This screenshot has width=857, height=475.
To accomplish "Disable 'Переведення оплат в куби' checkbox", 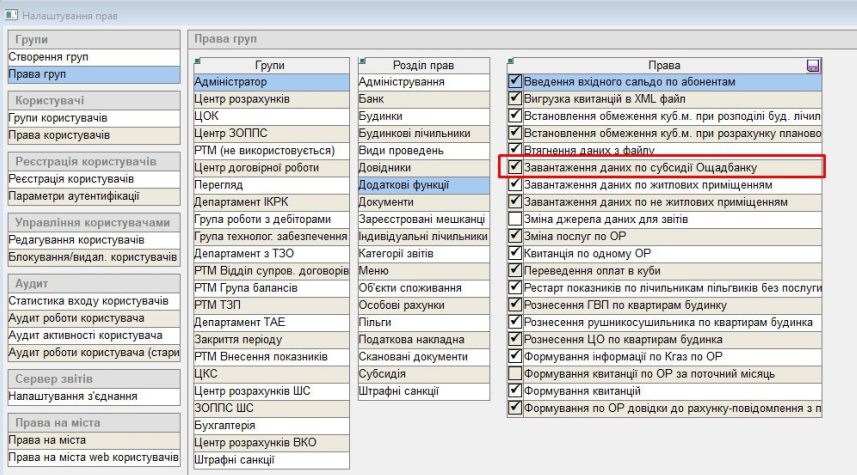I will [x=515, y=270].
